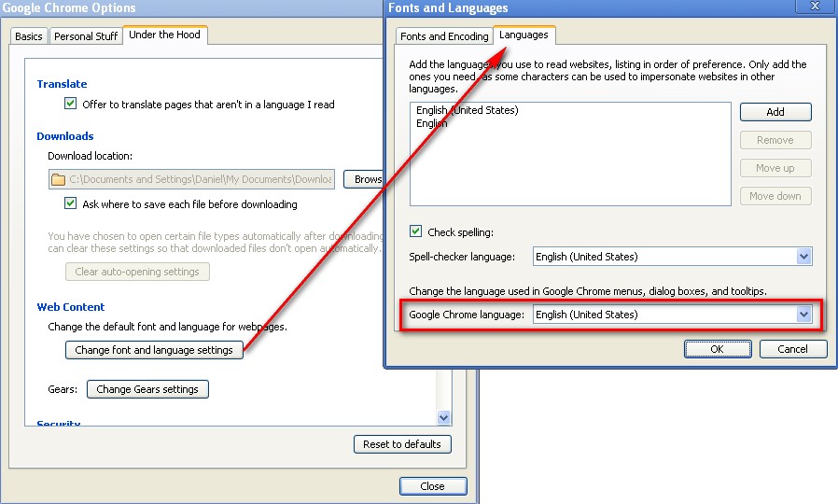Select the Languages tab
This screenshot has height=504, width=838.
pyautogui.click(x=524, y=35)
